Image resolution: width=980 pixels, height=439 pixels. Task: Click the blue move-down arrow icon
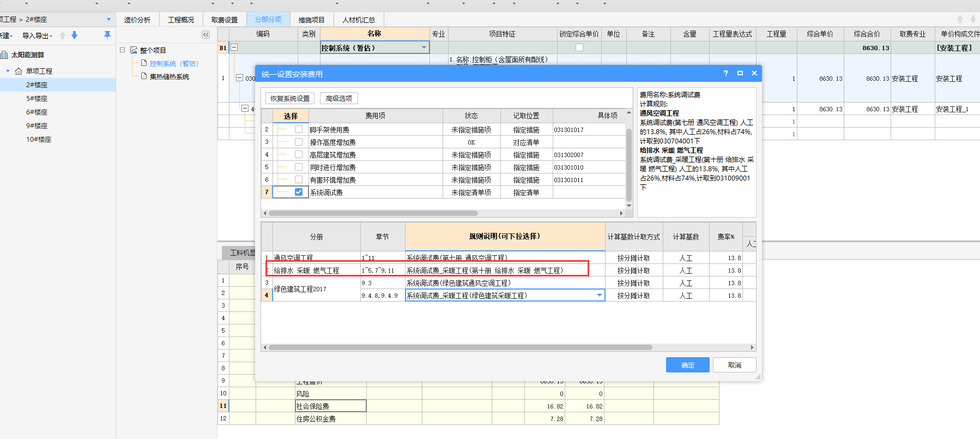[75, 35]
